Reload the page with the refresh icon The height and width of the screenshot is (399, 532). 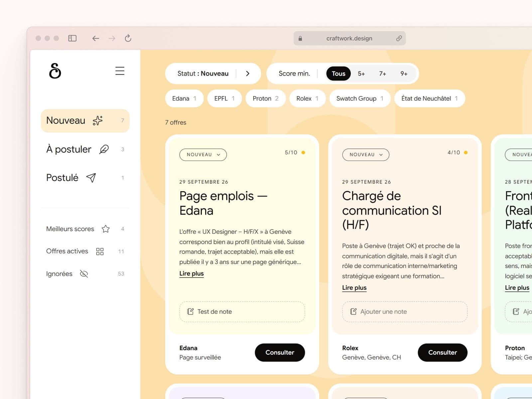(x=128, y=38)
